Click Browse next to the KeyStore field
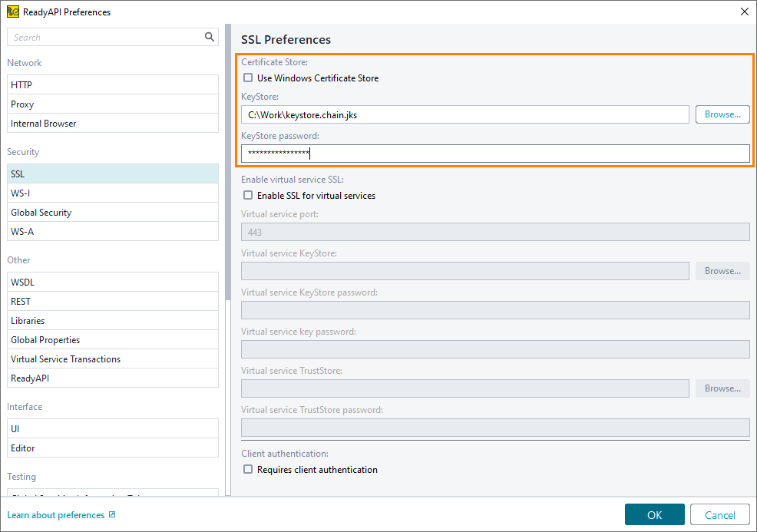The width and height of the screenshot is (757, 532). click(722, 114)
